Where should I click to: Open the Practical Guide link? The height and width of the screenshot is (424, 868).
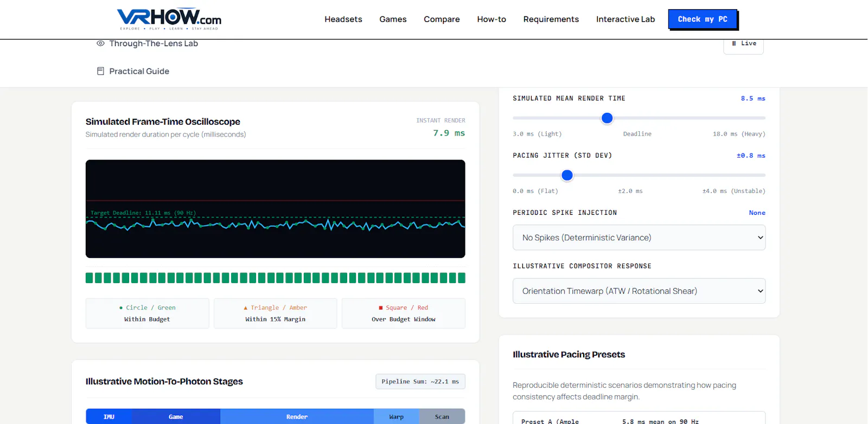point(139,71)
